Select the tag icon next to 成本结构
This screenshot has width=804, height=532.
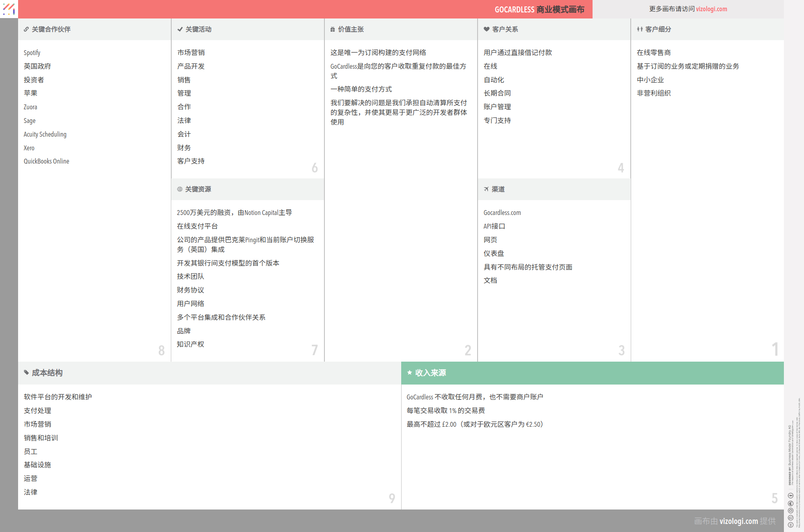pyautogui.click(x=26, y=372)
